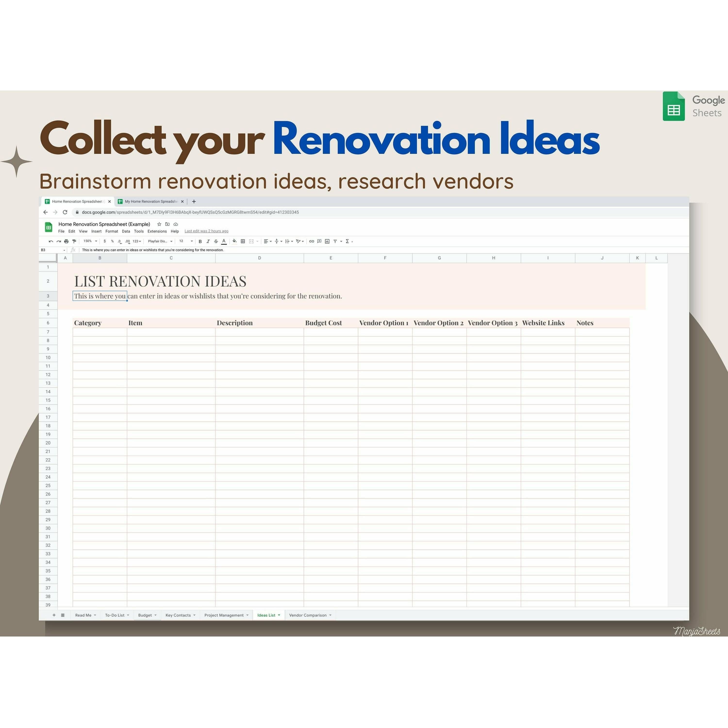This screenshot has height=728, width=728.
Task: Click the cloud document status icon
Action: point(176,224)
